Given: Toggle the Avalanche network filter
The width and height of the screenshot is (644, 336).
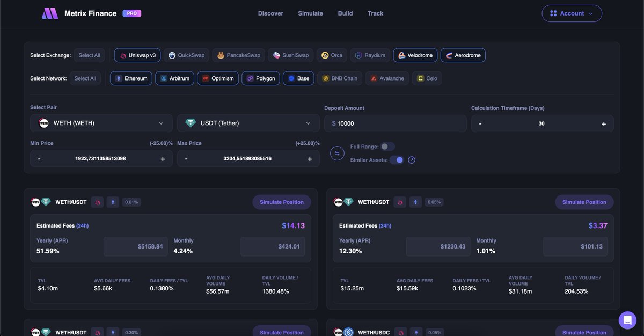Looking at the screenshot, I should click(x=387, y=78).
